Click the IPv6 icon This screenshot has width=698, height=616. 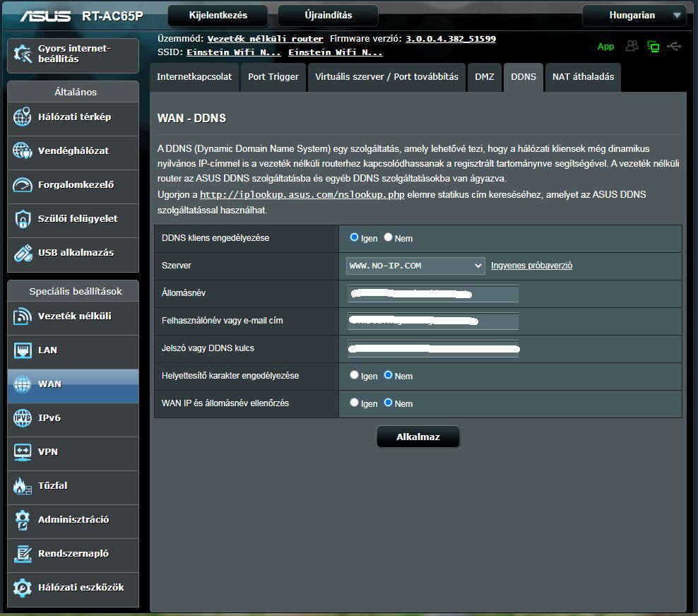point(23,417)
